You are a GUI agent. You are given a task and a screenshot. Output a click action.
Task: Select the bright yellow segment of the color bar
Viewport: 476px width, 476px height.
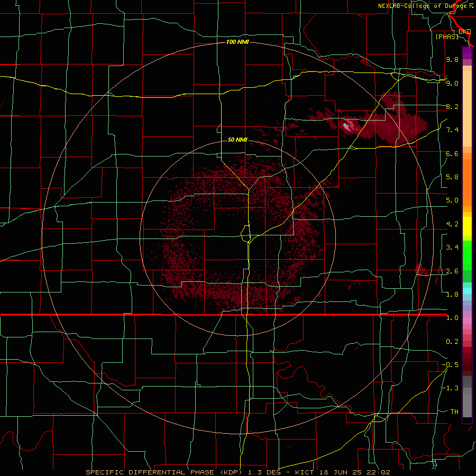click(x=467, y=226)
